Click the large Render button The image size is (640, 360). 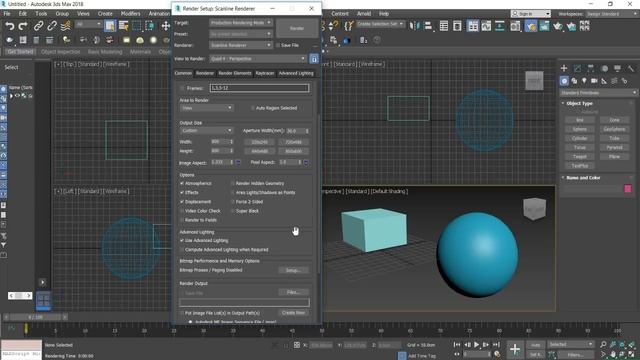click(x=297, y=28)
